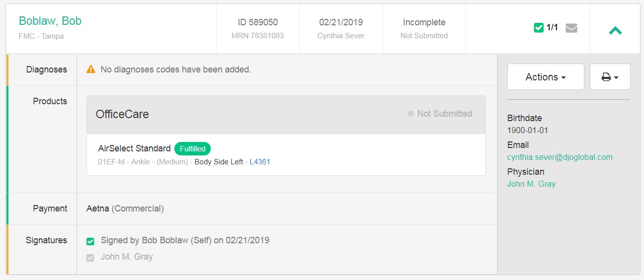The width and height of the screenshot is (644, 280).
Task: Click the orange diagnoses warning icon
Action: [90, 70]
